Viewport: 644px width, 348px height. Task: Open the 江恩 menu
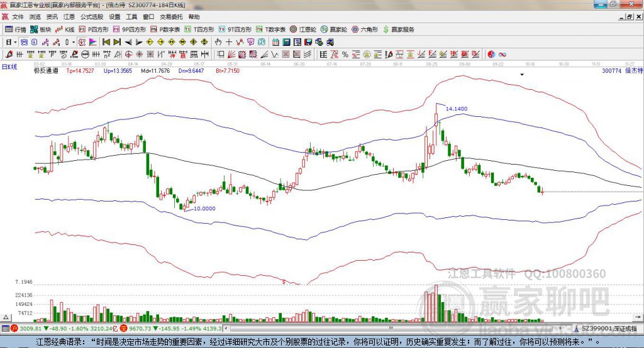(x=69, y=17)
